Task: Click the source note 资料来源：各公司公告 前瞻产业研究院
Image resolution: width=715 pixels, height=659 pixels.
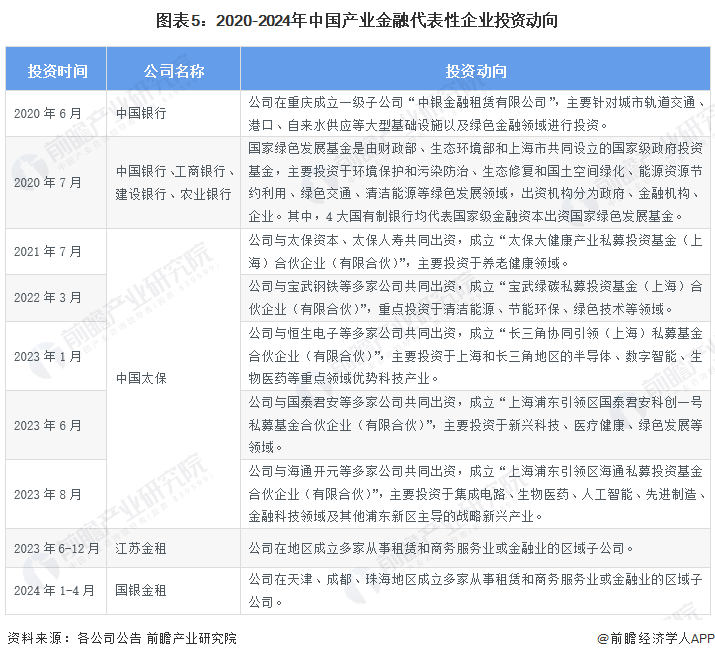Action: click(x=122, y=638)
